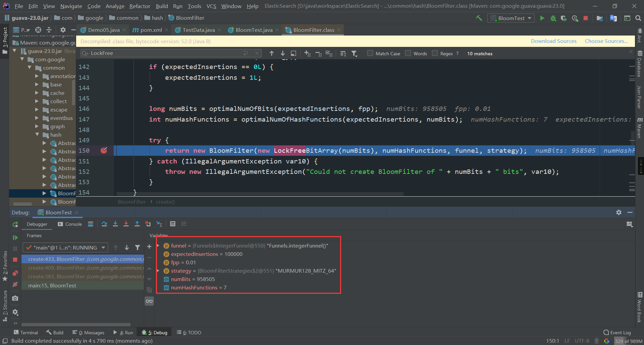Rerun BloomTest from the debug sidebar
Image resolution: width=644 pixels, height=345 pixels.
(x=15, y=224)
